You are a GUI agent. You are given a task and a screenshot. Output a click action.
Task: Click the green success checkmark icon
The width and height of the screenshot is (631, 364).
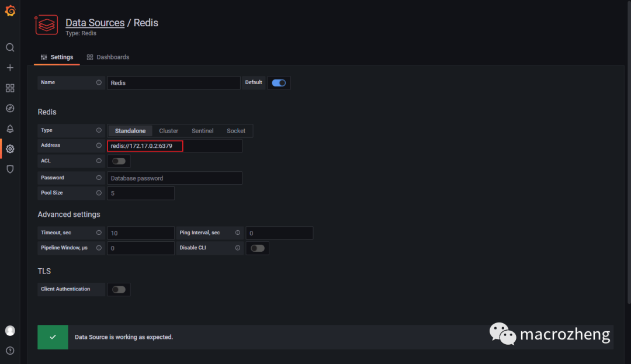point(53,337)
